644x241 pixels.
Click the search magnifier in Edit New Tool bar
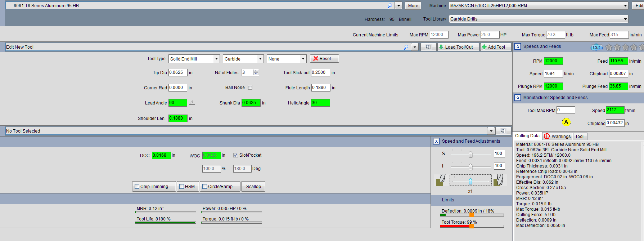(406, 47)
